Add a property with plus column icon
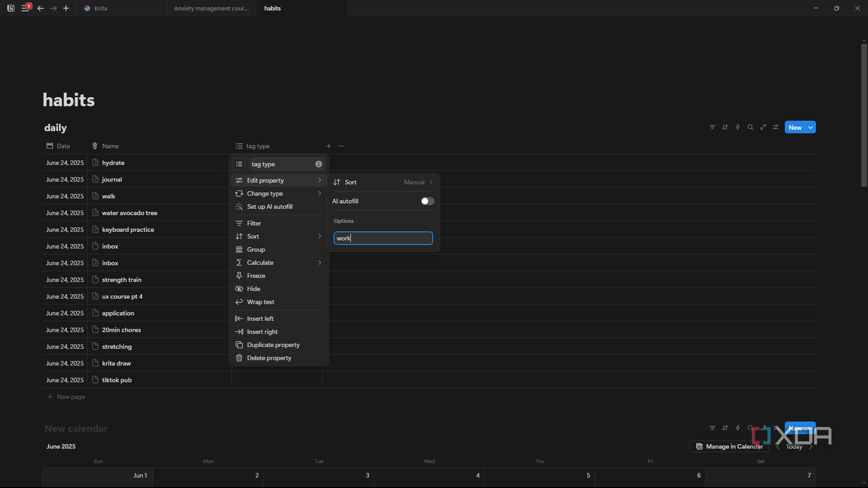 (329, 146)
